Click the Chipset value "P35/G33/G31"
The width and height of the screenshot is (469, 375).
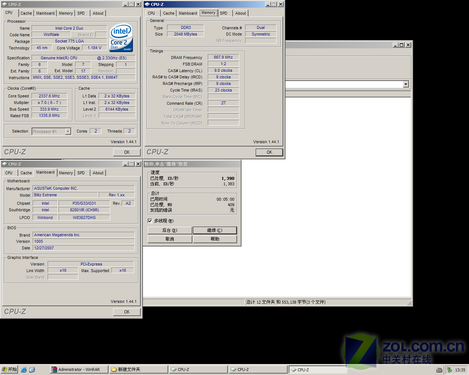click(84, 203)
